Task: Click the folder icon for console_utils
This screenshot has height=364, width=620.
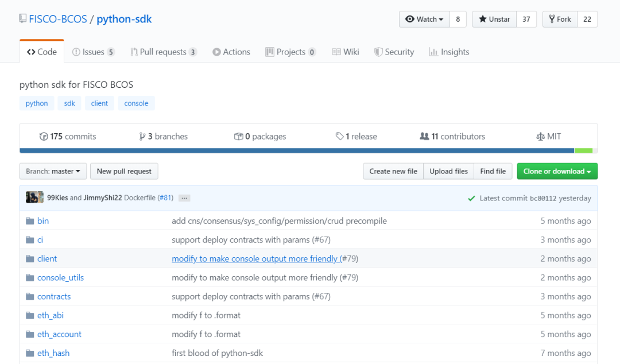Action: click(30, 278)
